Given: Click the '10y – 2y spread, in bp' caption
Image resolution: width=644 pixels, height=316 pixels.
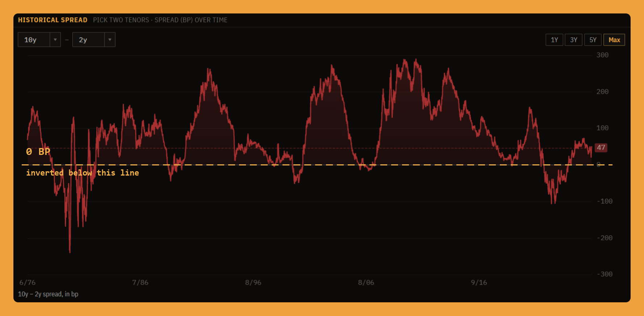Looking at the screenshot, I should point(48,294).
